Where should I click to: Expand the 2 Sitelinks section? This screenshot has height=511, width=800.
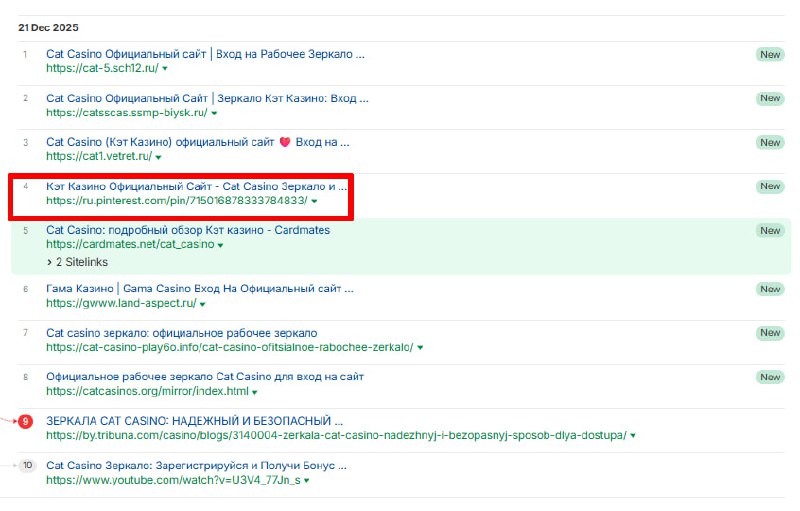(x=78, y=262)
